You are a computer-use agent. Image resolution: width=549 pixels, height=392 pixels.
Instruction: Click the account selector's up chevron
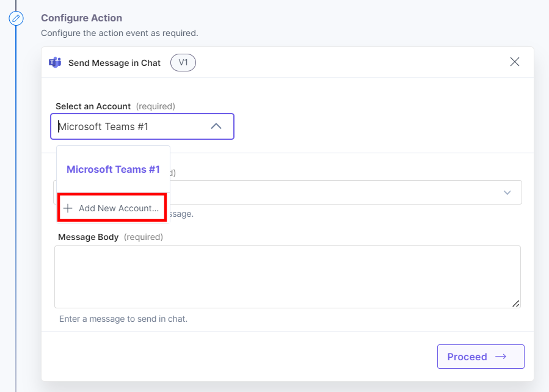(216, 126)
